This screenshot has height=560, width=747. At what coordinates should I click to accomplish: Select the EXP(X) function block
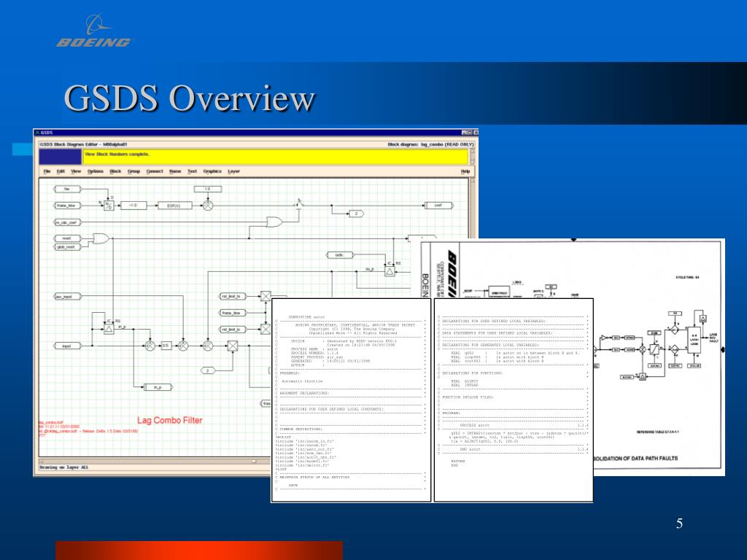coord(174,206)
